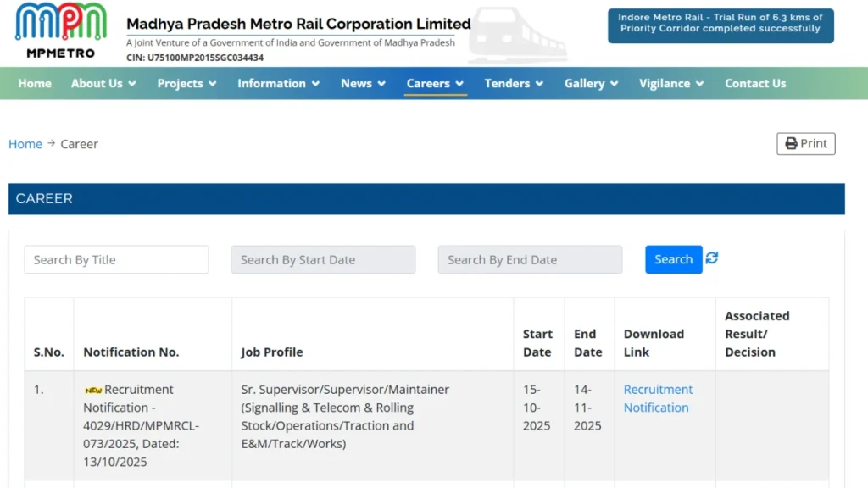Click the start date 15-10-2025 cell
The width and height of the screenshot is (868, 488).
538,425
